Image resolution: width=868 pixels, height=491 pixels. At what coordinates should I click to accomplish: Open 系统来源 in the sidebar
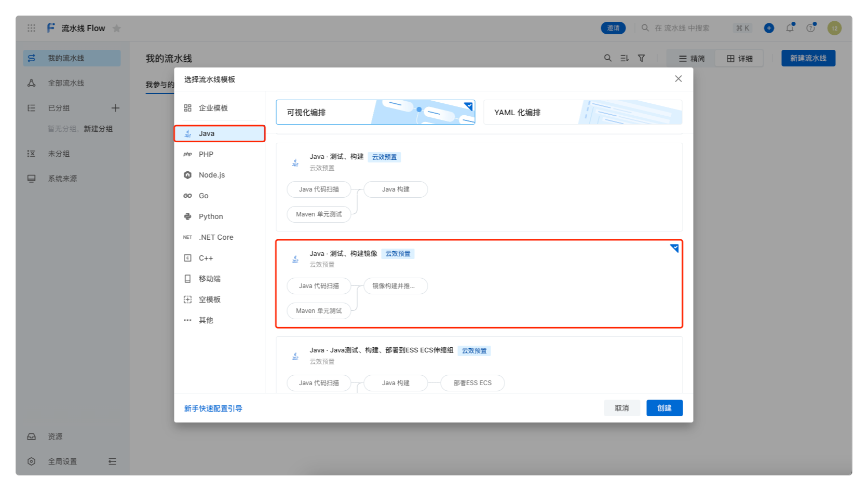click(x=72, y=179)
